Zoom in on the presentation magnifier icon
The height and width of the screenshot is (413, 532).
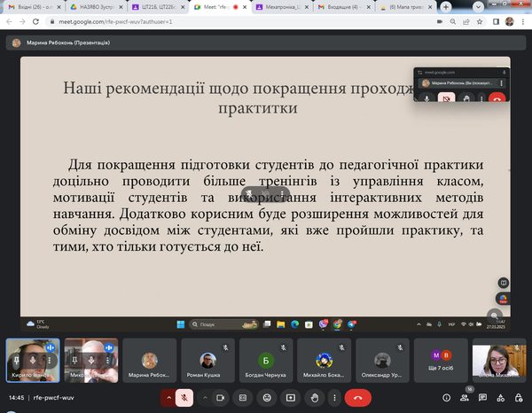pos(496,314)
